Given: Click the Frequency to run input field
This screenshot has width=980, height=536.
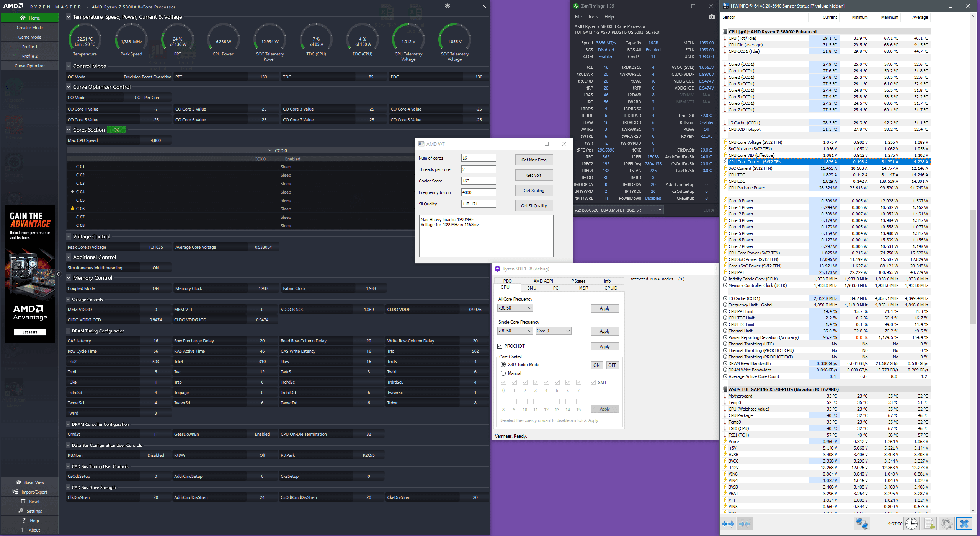Looking at the screenshot, I should (478, 192).
